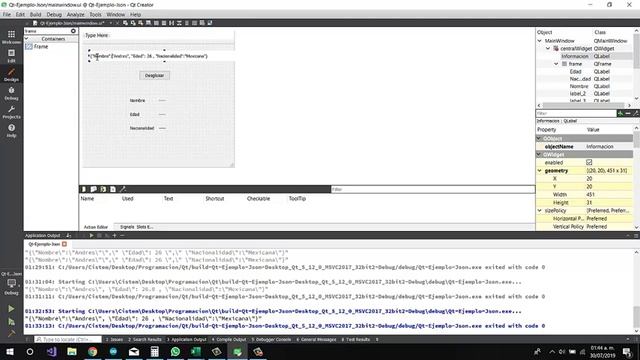Click the Desglosar button on the form
Image resolution: width=640 pixels, height=360 pixels.
coord(154,76)
